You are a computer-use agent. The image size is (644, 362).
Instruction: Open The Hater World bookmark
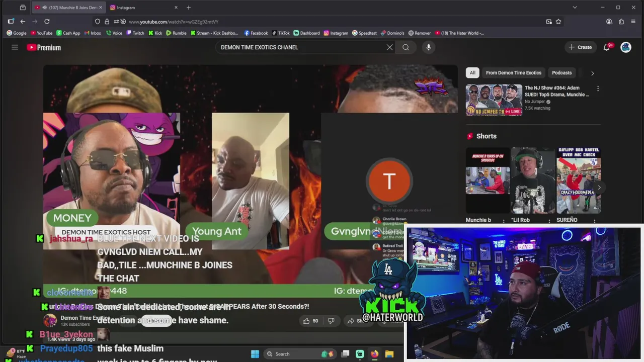click(x=459, y=33)
